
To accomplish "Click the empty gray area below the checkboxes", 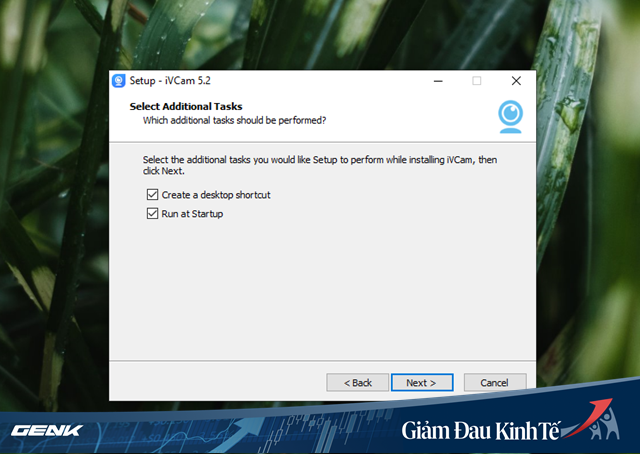I will coord(320,290).
